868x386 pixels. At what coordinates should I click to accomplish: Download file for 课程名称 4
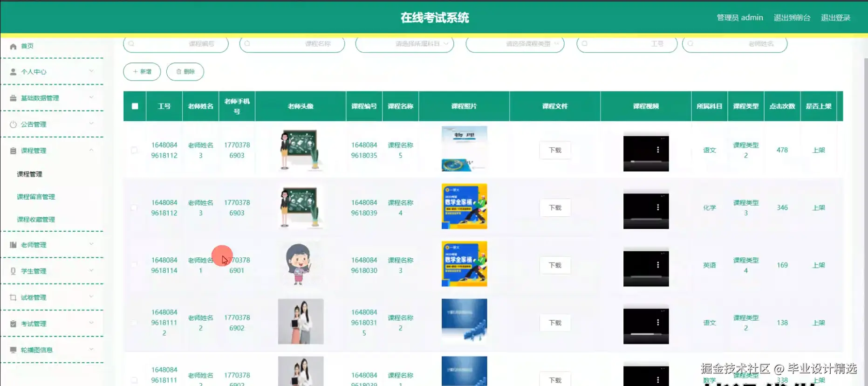555,208
